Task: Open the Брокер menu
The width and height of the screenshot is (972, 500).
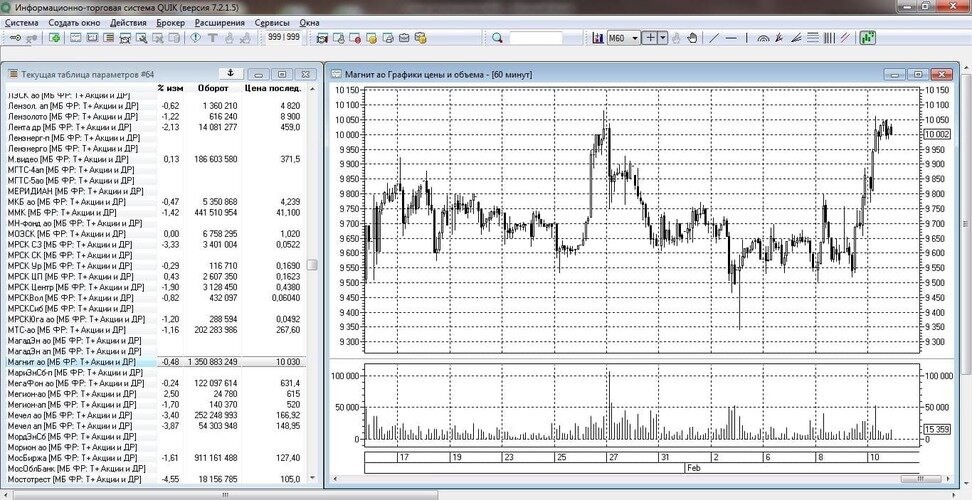Action: click(x=170, y=22)
